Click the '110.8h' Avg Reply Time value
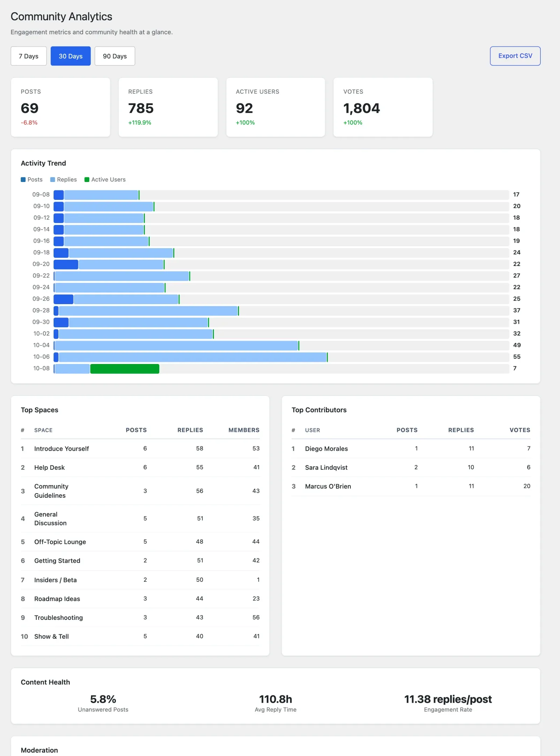 275,699
